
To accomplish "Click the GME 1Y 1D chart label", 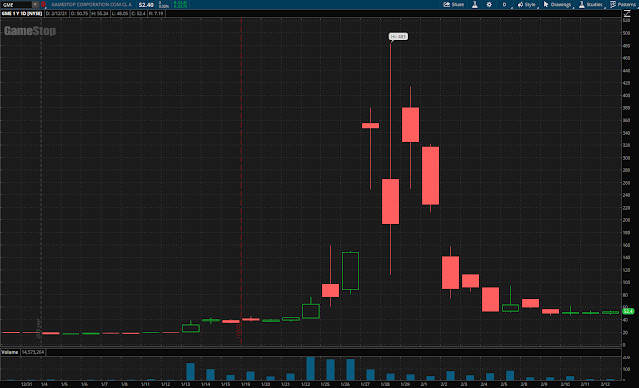I will coord(22,13).
